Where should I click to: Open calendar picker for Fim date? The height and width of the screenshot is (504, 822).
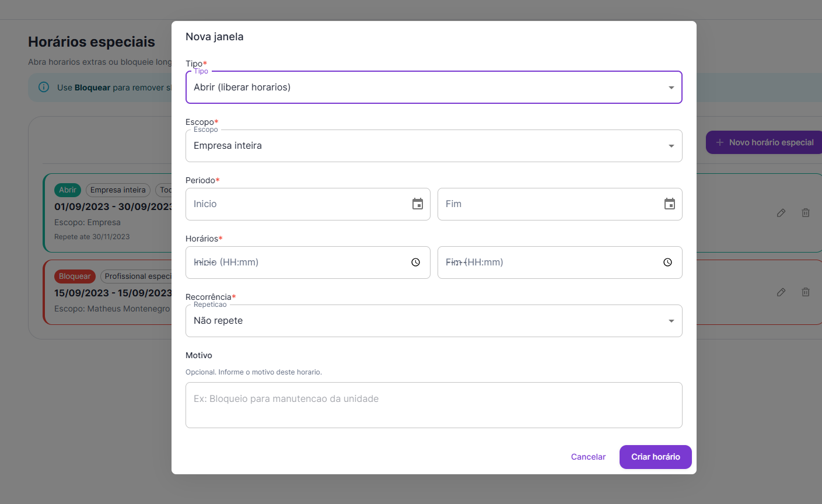pos(670,204)
